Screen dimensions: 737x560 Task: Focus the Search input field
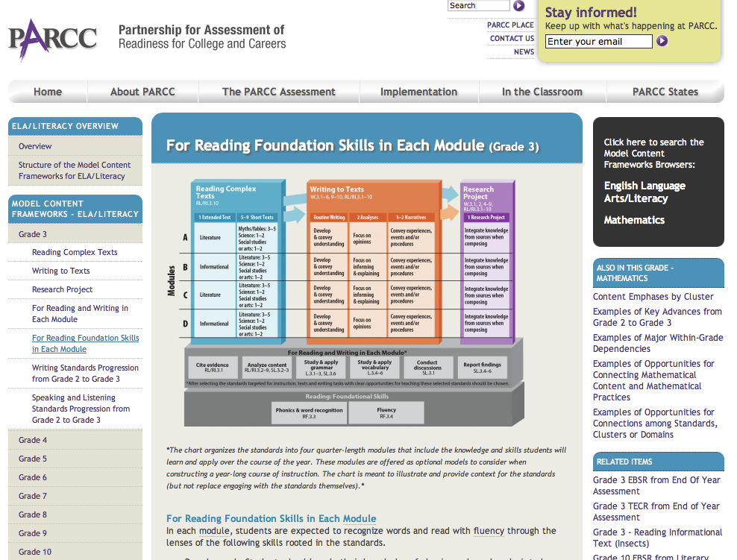[478, 6]
